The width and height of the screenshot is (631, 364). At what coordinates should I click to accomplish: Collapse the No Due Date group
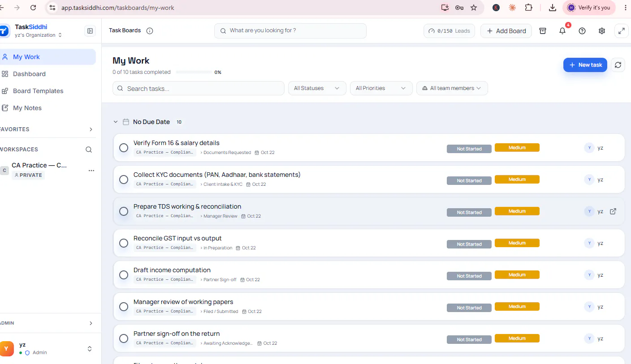point(116,122)
